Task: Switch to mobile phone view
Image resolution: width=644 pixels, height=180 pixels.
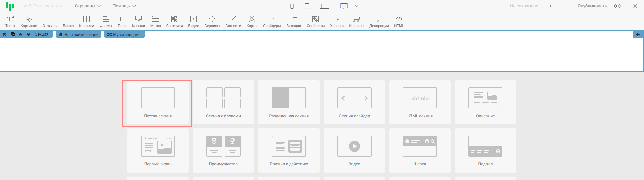Action: [292, 6]
